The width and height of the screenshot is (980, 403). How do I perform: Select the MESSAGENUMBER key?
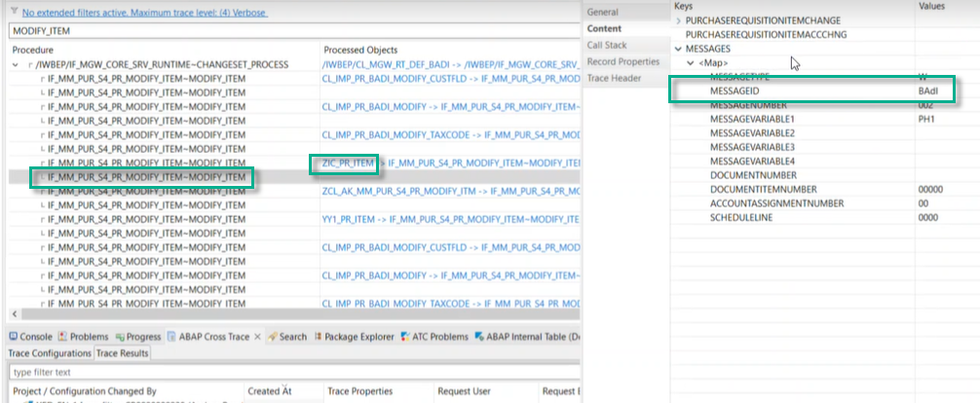746,104
